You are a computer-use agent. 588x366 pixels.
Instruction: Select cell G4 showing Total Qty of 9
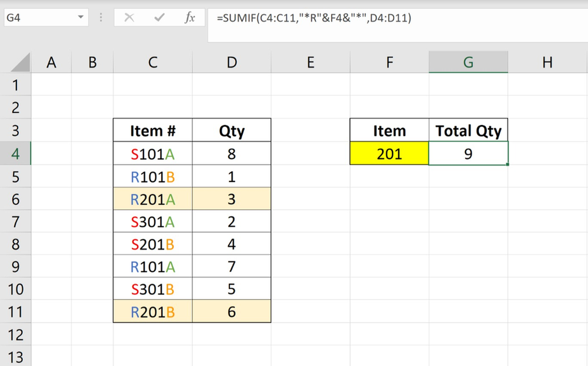click(x=468, y=153)
